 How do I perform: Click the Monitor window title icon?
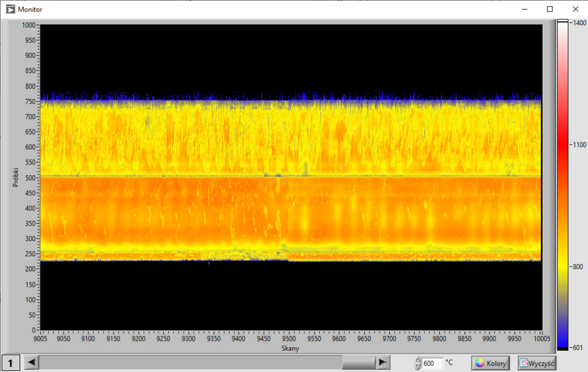point(10,9)
